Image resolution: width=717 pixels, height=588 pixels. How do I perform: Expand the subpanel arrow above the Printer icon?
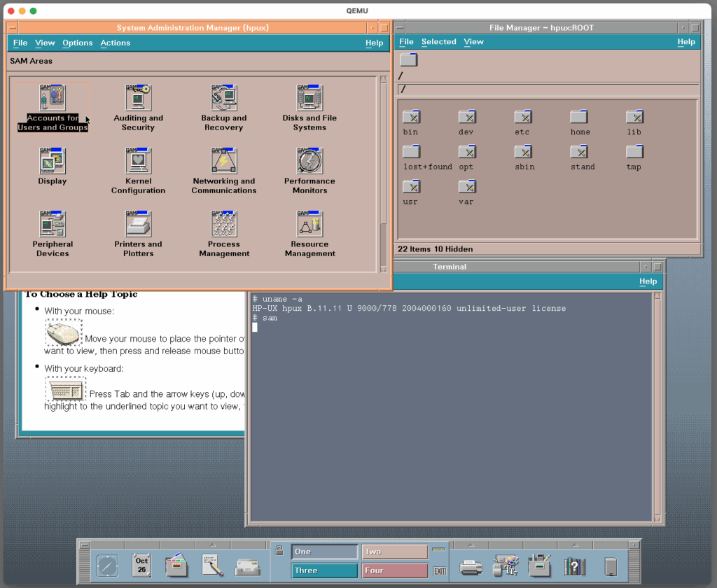[471, 545]
